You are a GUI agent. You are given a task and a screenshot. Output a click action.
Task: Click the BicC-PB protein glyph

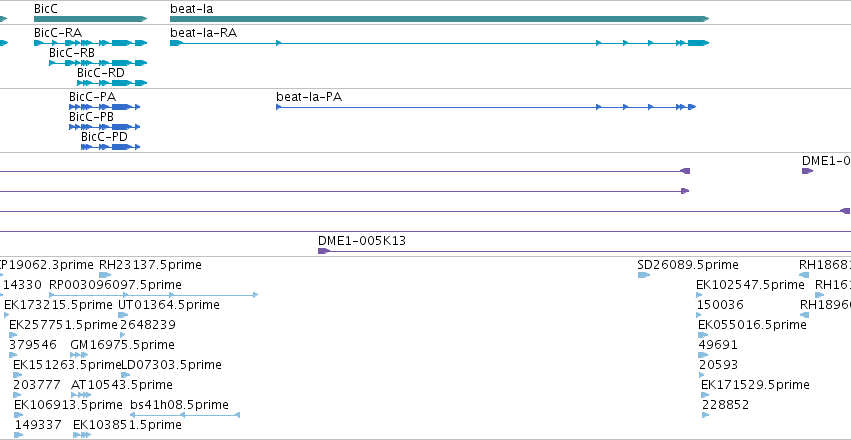[x=104, y=127]
